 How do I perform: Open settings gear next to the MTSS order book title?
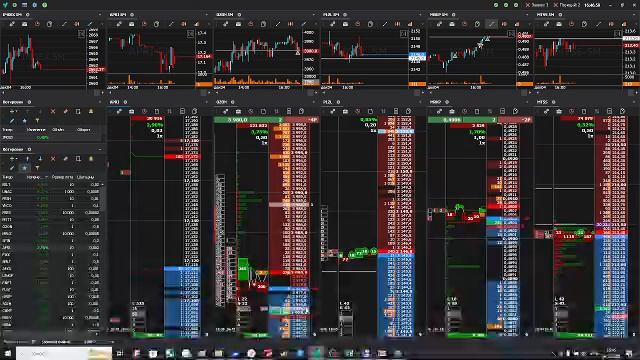click(x=553, y=102)
